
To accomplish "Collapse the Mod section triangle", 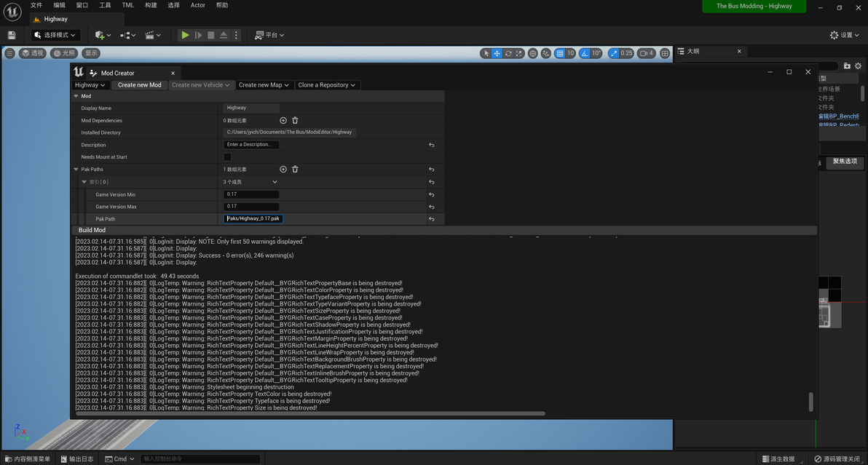I will click(x=76, y=96).
